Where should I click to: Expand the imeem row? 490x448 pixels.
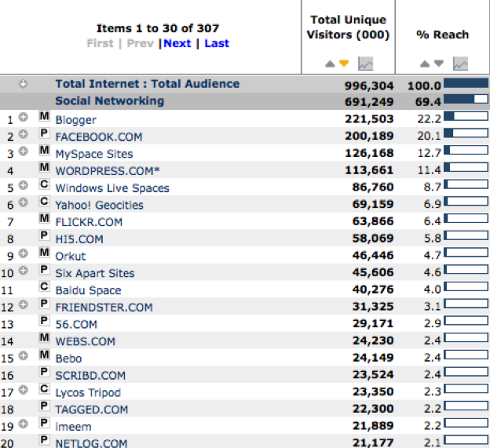pos(23,424)
